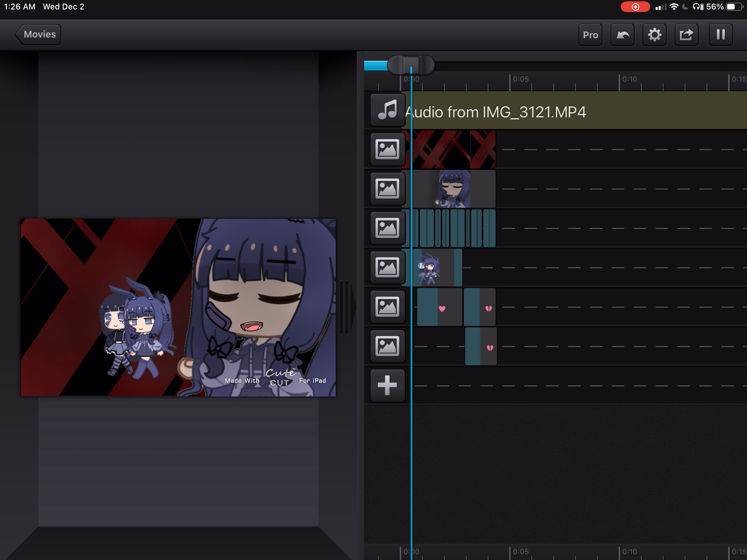747x560 pixels.
Task: Select the red X background track icon
Action: coord(387,149)
